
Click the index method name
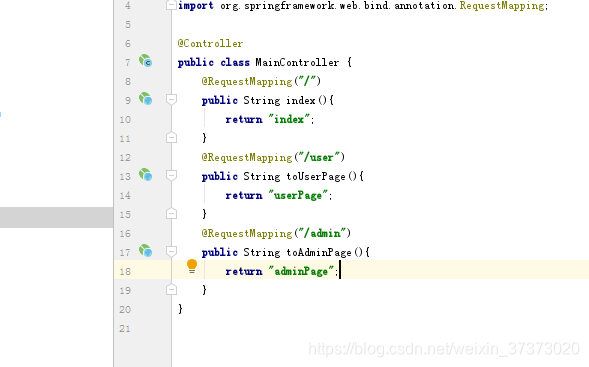pyautogui.click(x=301, y=100)
